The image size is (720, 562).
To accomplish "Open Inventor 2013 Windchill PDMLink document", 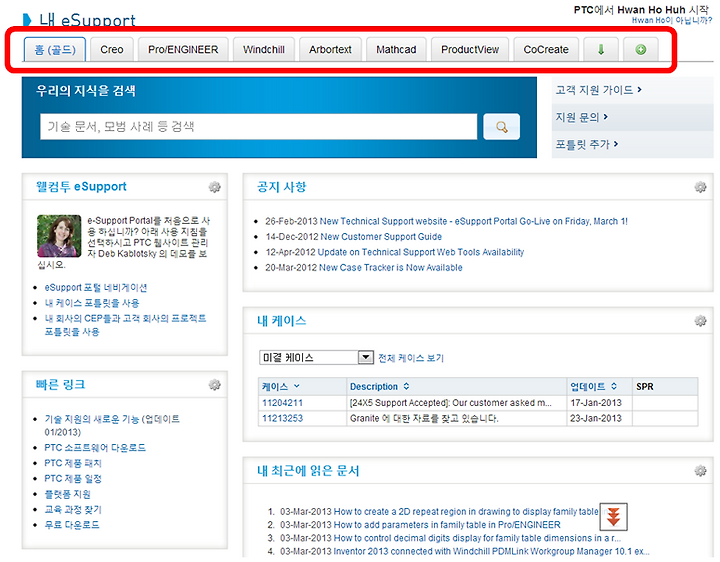I will [x=491, y=551].
